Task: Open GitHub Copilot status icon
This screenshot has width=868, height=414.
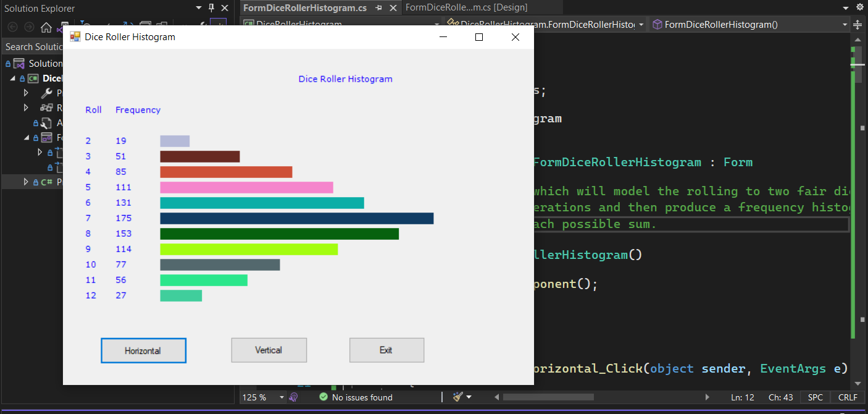Action: click(293, 397)
